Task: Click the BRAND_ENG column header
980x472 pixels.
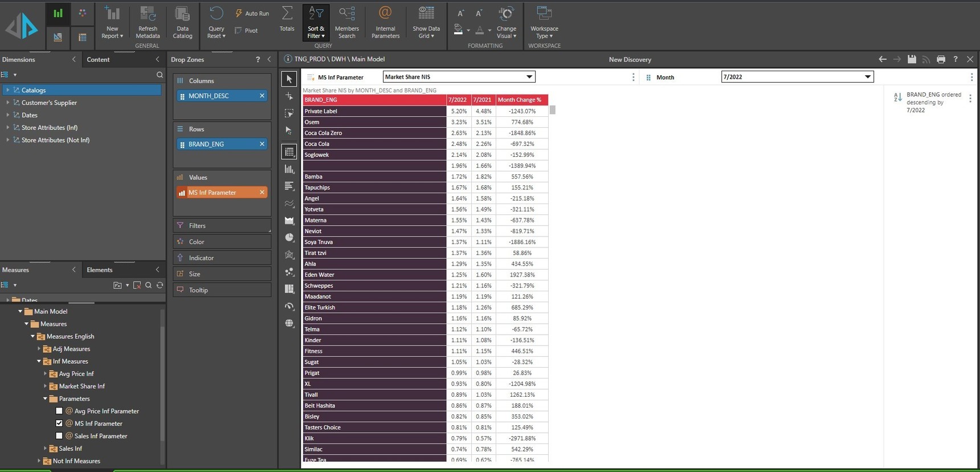Action: point(374,100)
